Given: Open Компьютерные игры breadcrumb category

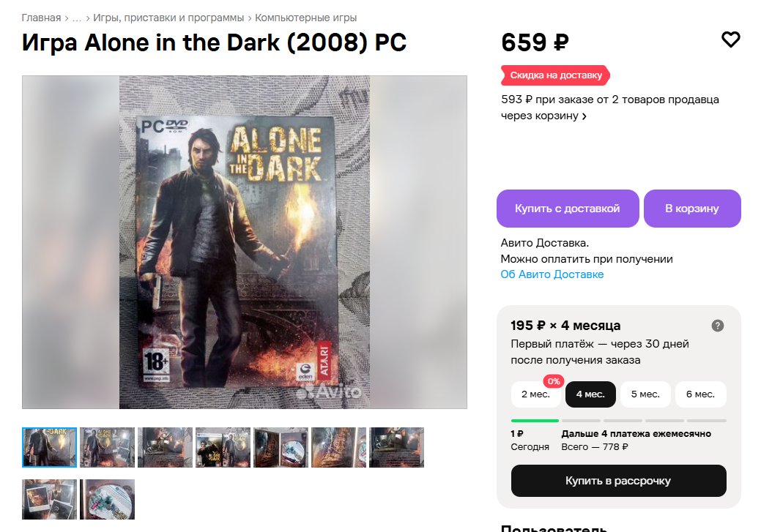Looking at the screenshot, I should pos(305,18).
